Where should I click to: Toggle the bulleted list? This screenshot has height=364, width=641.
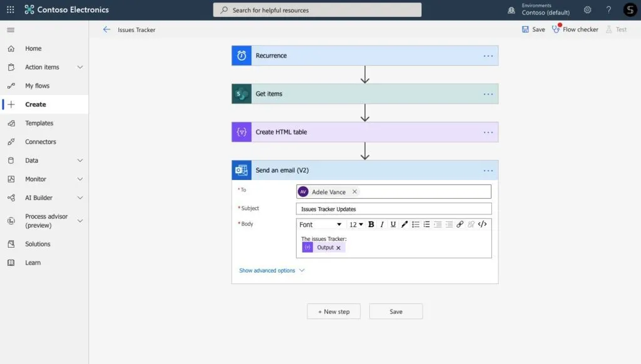tap(416, 225)
